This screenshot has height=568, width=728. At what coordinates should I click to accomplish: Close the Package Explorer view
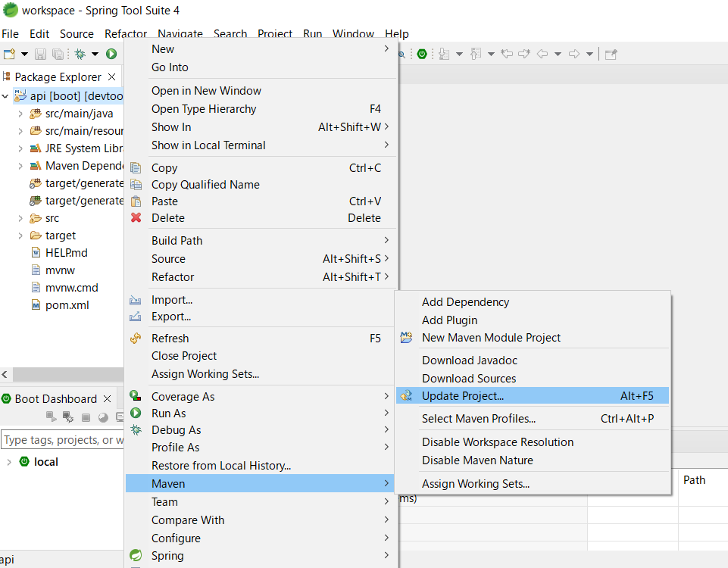(111, 76)
